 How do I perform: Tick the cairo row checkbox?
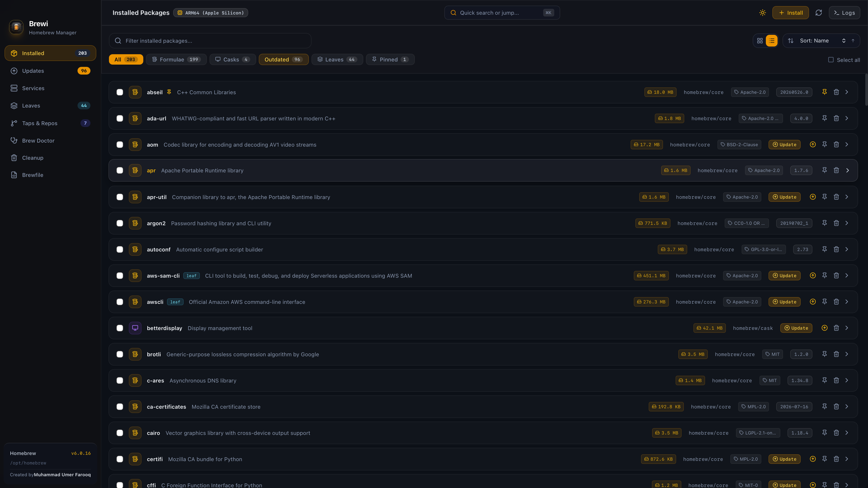(120, 433)
